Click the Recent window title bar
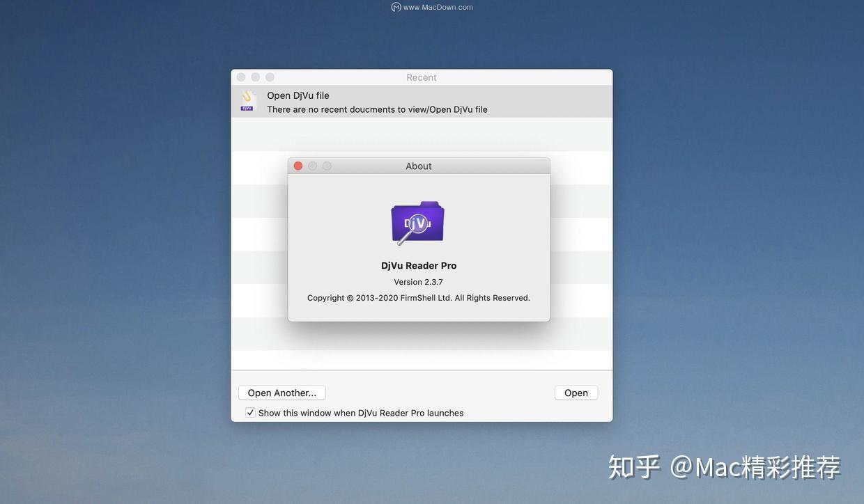This screenshot has height=504, width=864. 421,77
